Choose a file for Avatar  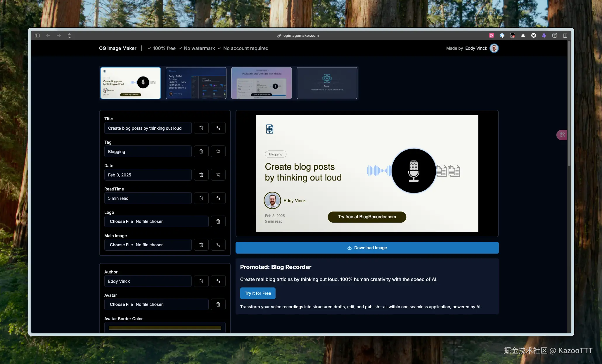click(x=121, y=304)
